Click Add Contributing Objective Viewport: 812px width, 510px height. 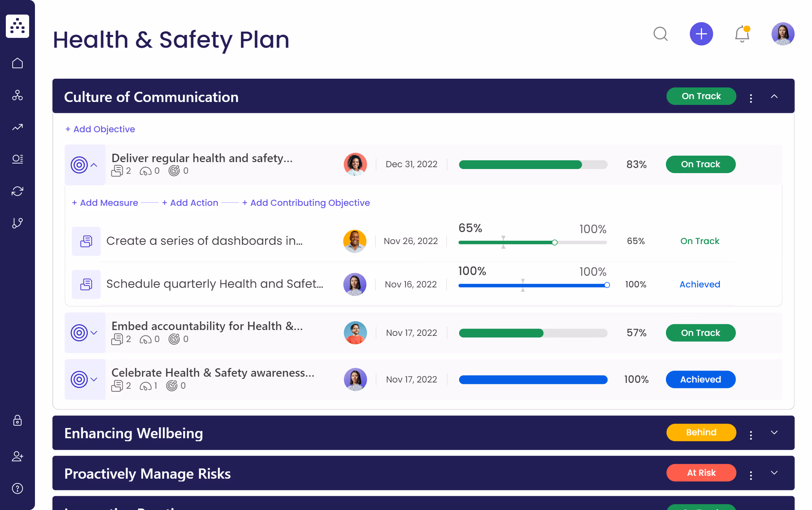[306, 203]
